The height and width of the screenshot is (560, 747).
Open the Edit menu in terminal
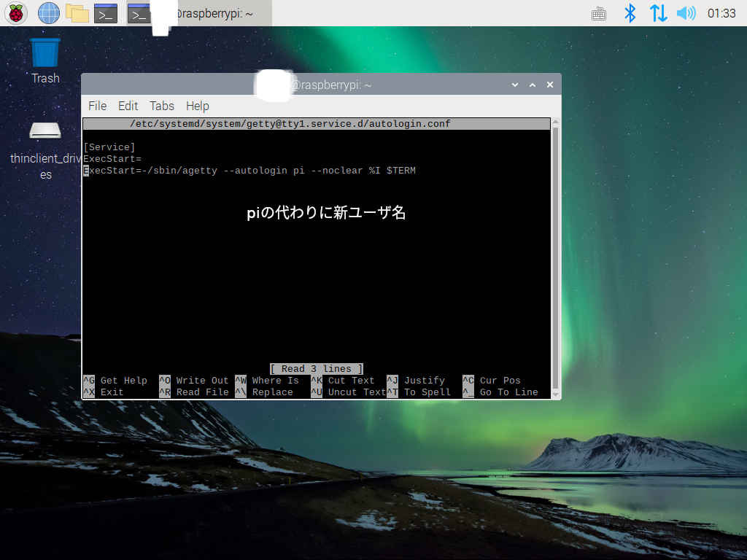[128, 106]
